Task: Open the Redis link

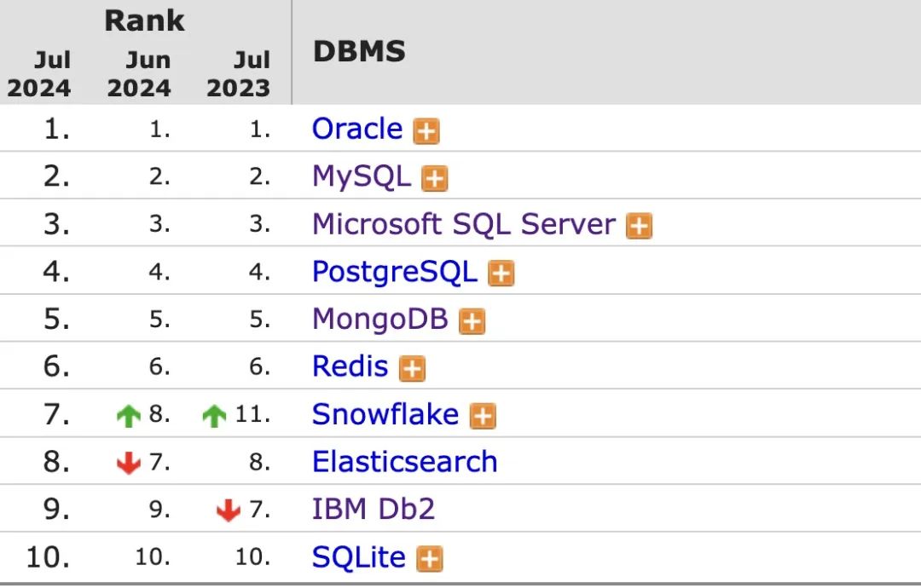Action: [x=350, y=366]
